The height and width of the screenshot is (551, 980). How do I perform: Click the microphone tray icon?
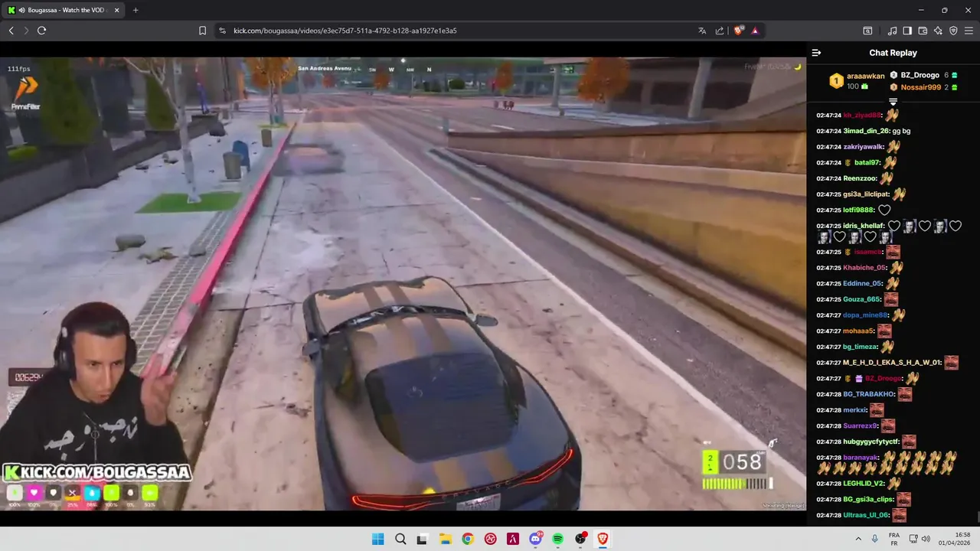coord(874,539)
